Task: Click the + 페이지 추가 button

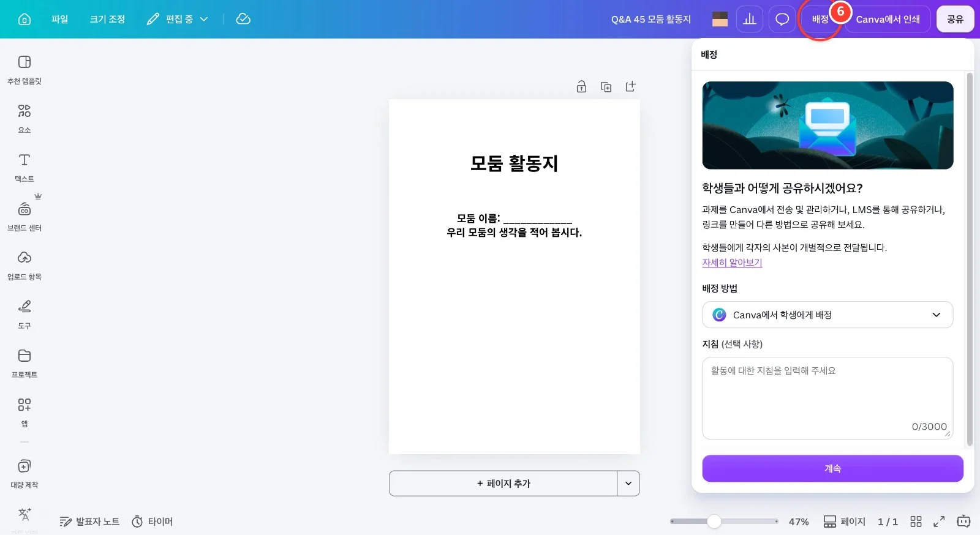Action: tap(503, 484)
